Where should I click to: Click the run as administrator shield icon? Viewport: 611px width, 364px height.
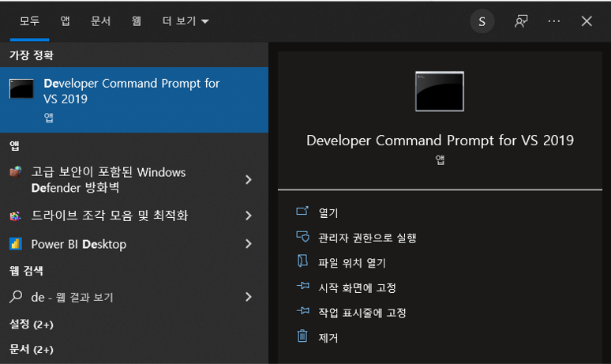tap(302, 237)
